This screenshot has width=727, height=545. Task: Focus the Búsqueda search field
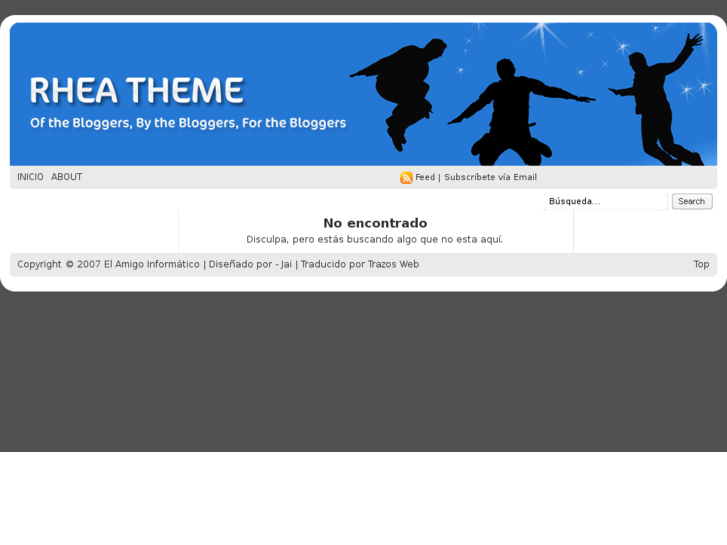pos(606,201)
